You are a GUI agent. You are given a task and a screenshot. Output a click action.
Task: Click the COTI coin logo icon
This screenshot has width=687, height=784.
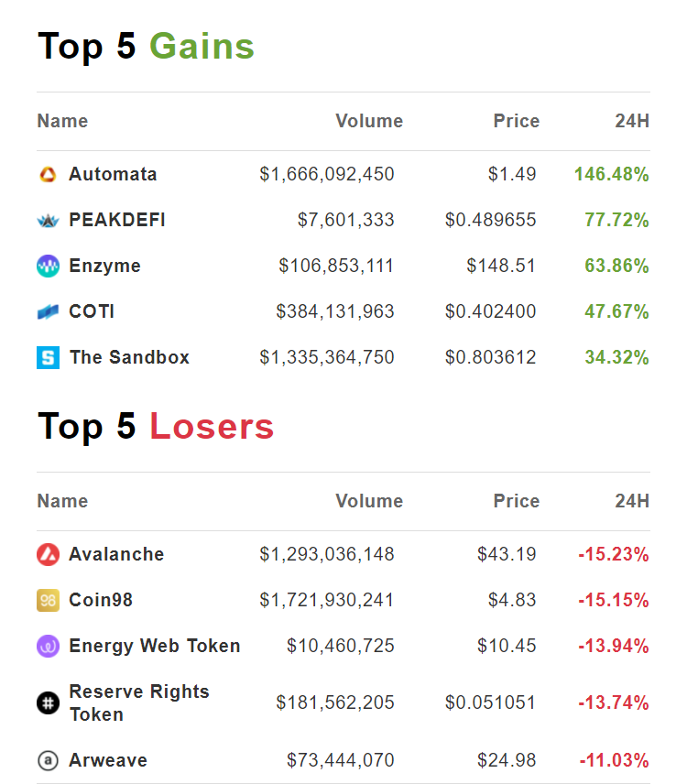click(x=48, y=312)
